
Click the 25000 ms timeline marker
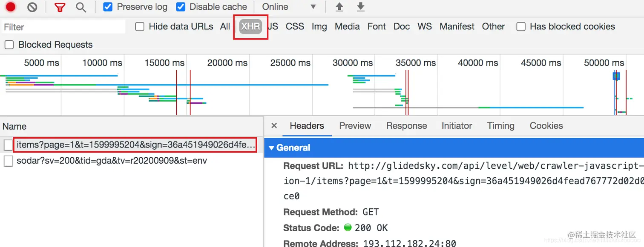pyautogui.click(x=290, y=63)
